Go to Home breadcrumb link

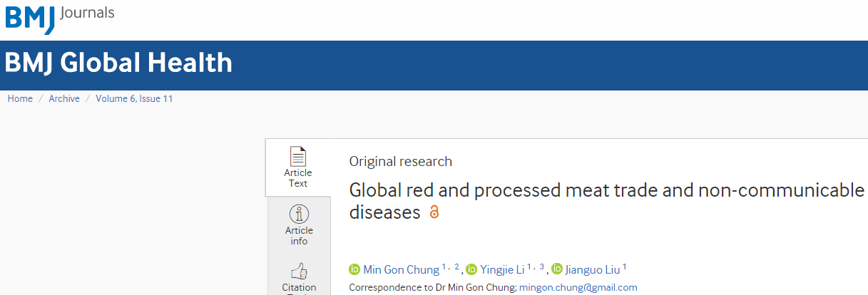click(20, 99)
